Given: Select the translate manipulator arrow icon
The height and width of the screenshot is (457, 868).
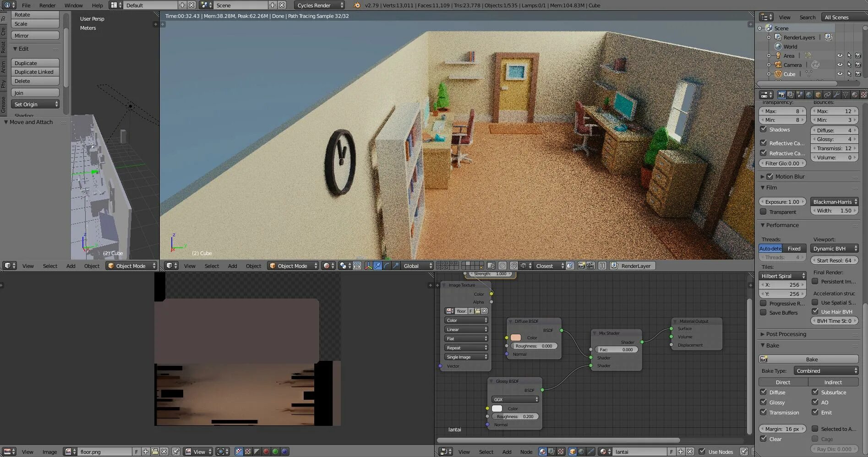Looking at the screenshot, I should click(377, 266).
